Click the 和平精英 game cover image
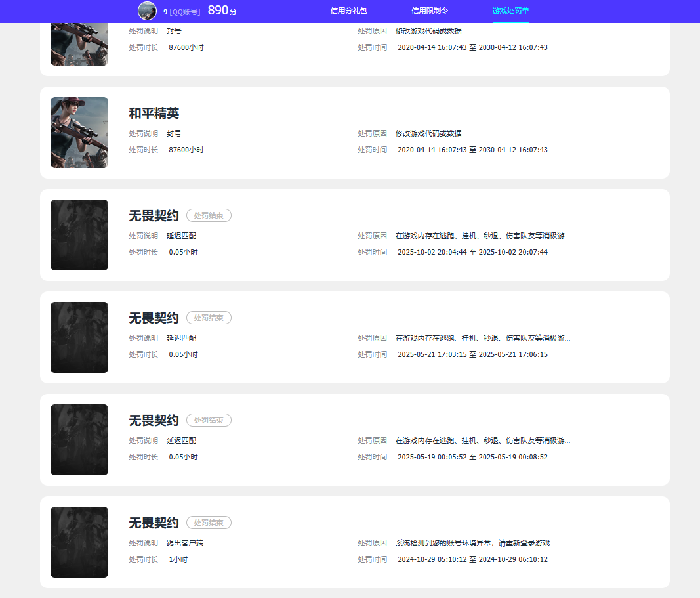The width and height of the screenshot is (700, 598). pos(79,133)
